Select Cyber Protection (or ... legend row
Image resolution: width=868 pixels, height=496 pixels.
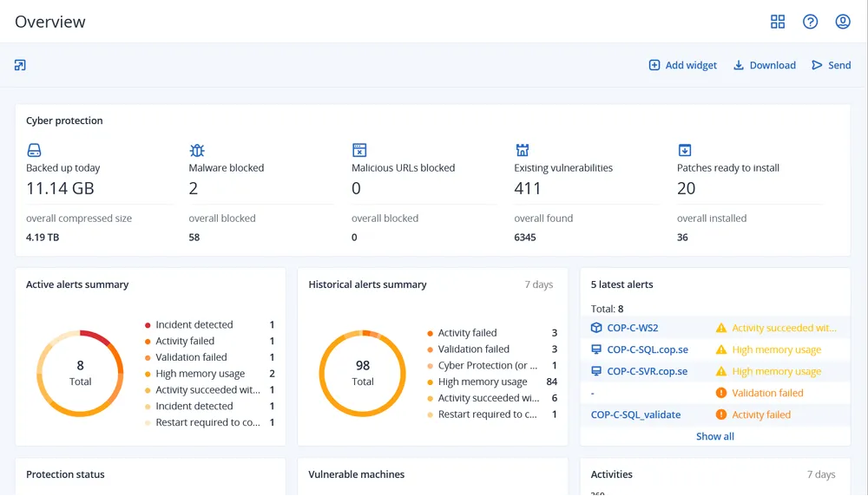click(x=492, y=366)
